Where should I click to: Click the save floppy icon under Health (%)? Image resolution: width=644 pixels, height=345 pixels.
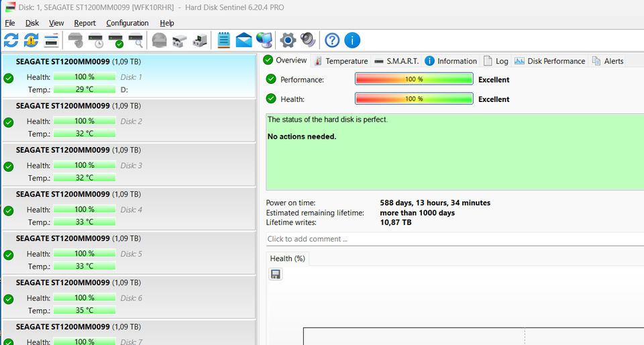tap(276, 274)
